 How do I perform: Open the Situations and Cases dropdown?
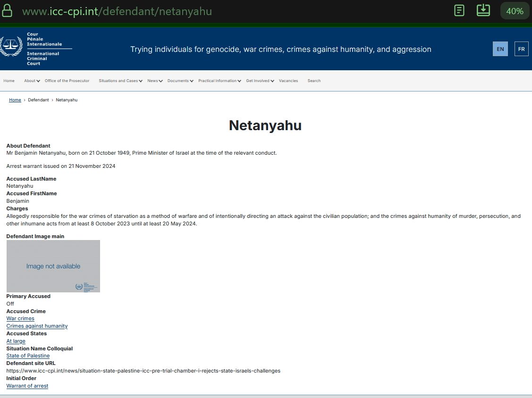pyautogui.click(x=120, y=81)
